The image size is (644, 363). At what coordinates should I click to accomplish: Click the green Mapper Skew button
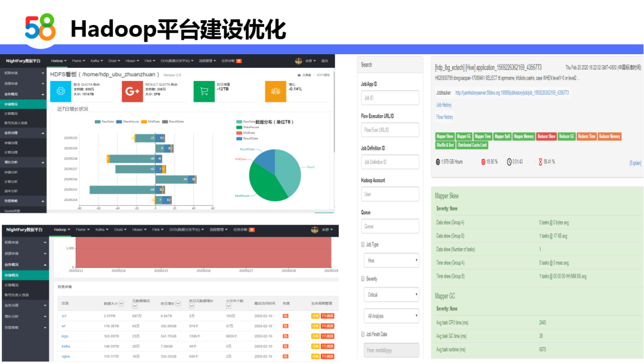(x=445, y=136)
